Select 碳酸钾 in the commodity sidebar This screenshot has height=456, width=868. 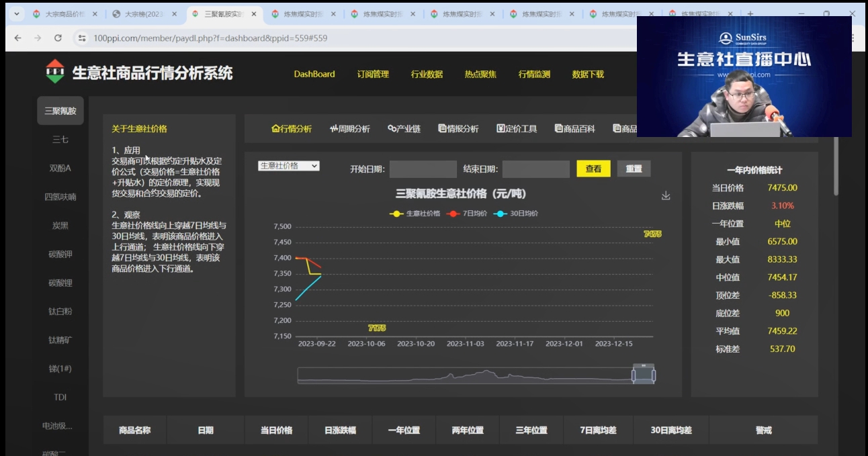pos(60,255)
